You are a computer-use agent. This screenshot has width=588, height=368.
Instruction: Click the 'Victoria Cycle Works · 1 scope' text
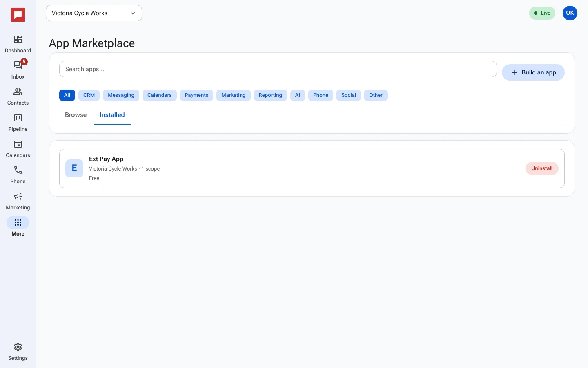tap(124, 169)
